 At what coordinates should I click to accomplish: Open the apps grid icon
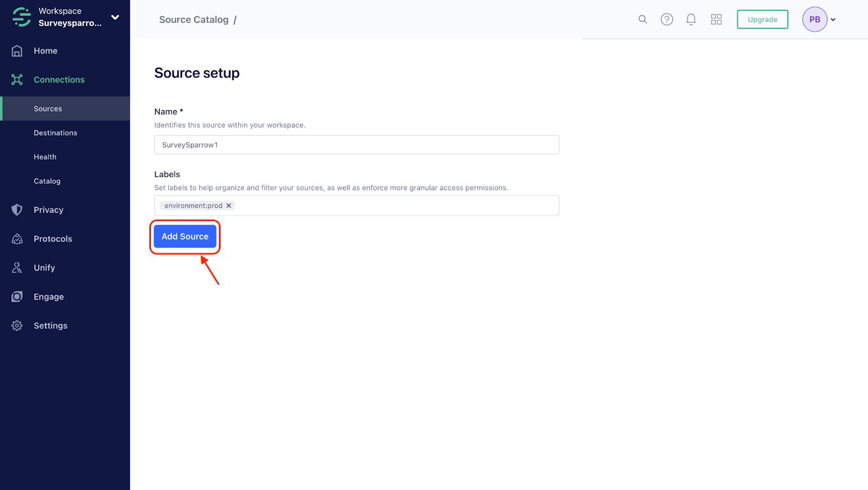(x=716, y=20)
